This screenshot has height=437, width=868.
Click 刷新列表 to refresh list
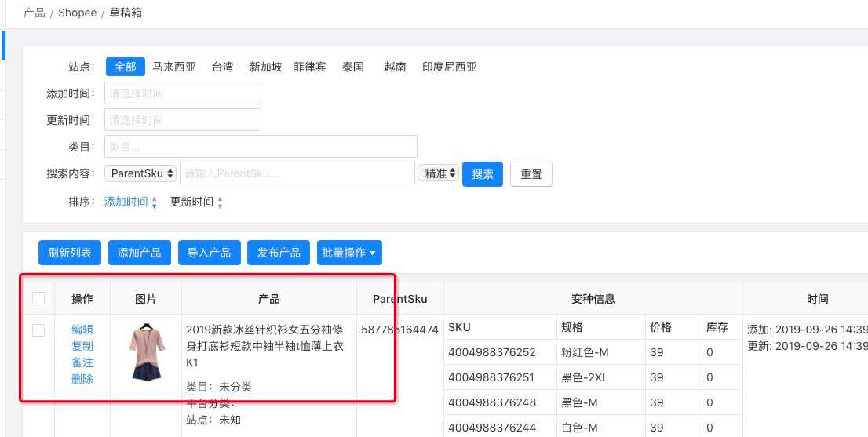tap(70, 253)
